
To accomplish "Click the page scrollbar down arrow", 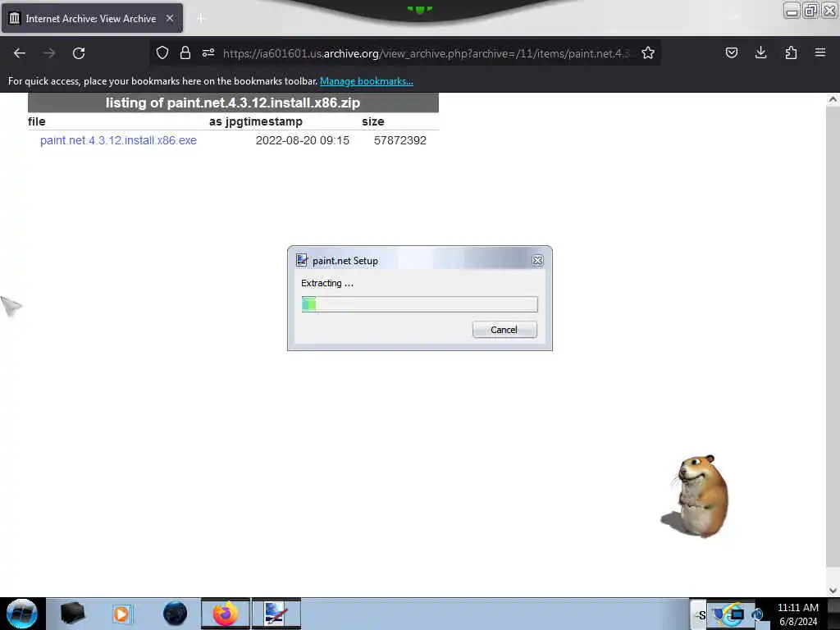I will (833, 591).
